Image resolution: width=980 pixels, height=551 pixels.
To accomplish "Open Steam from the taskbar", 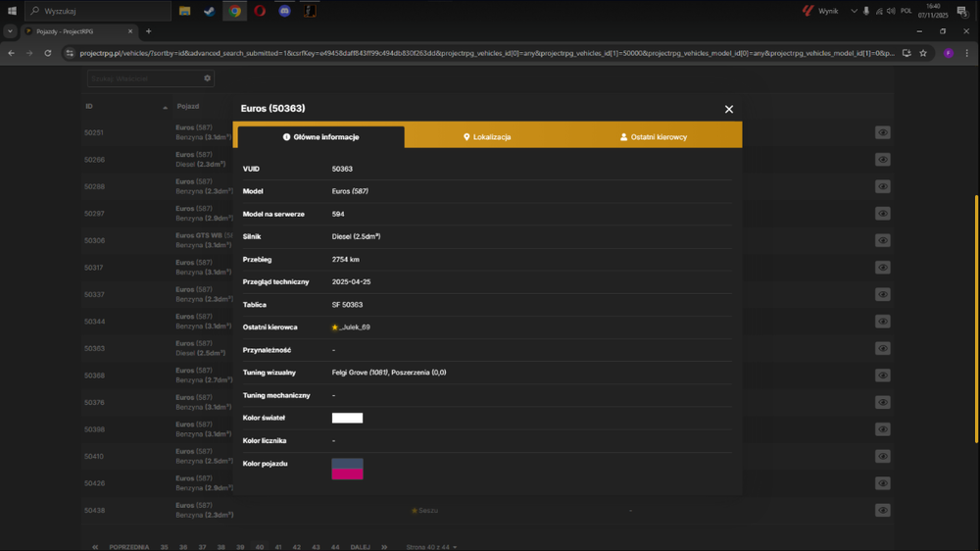I will [x=210, y=11].
